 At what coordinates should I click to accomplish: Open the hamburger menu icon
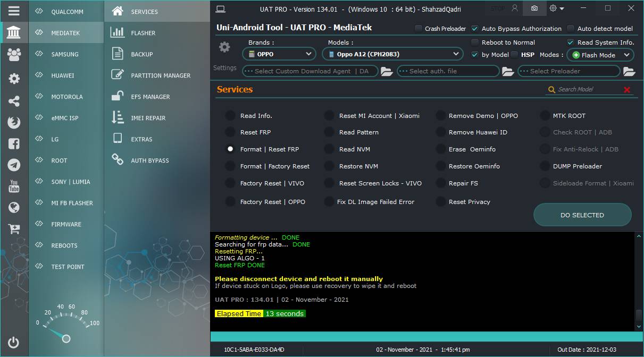(14, 11)
